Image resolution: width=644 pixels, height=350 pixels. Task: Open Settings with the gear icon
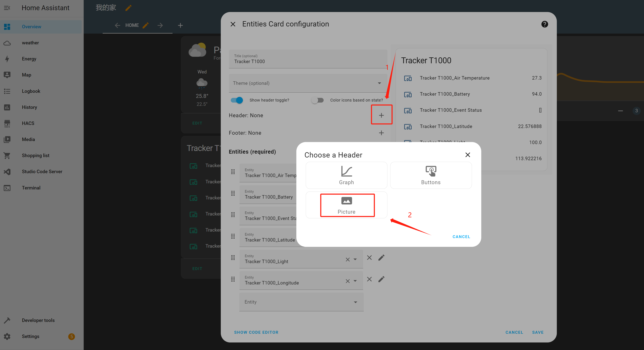7,337
